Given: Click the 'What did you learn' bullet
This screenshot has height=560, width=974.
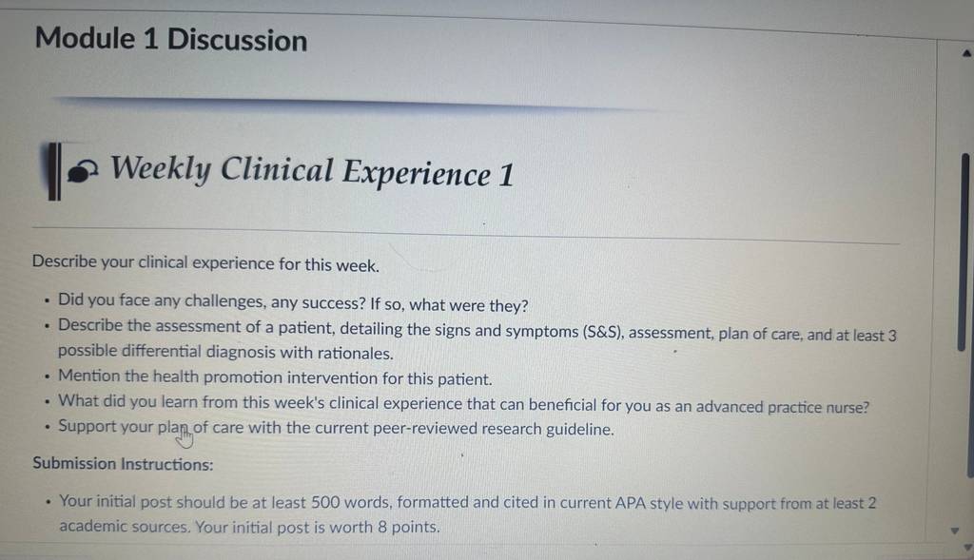Looking at the screenshot, I should pyautogui.click(x=463, y=403).
